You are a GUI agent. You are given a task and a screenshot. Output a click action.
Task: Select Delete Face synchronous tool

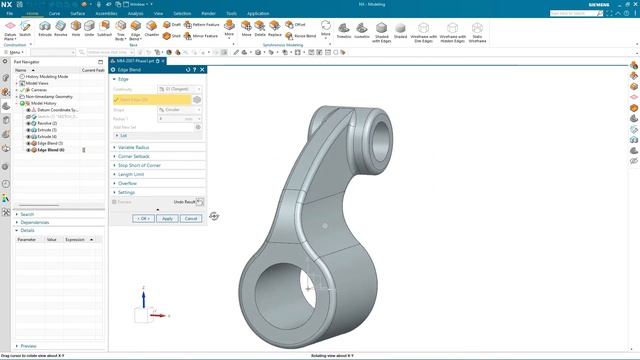[260, 29]
